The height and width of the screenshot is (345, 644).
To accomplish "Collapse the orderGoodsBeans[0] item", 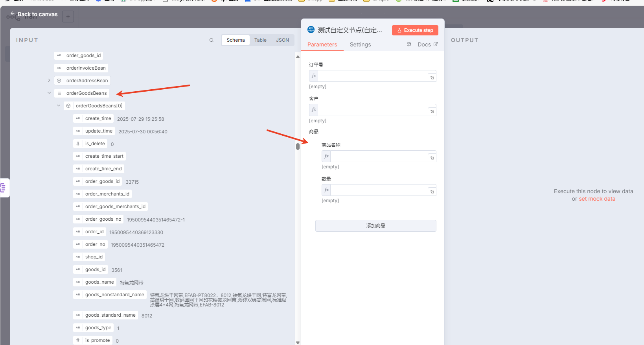I will [59, 105].
